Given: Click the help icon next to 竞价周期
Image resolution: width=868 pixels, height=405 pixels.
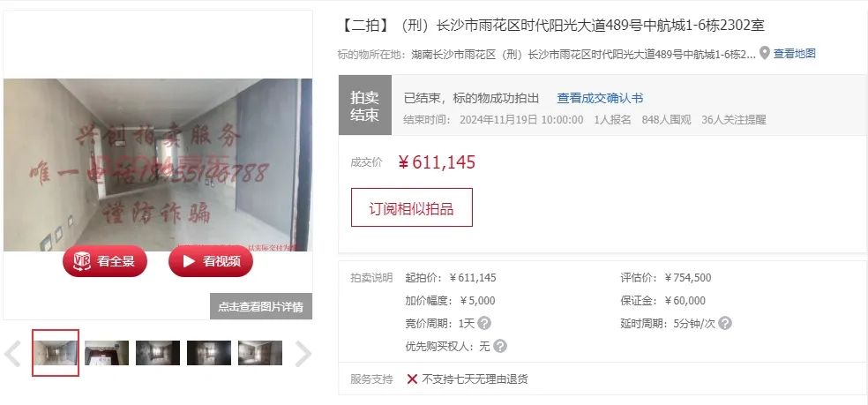Looking at the screenshot, I should [x=484, y=323].
